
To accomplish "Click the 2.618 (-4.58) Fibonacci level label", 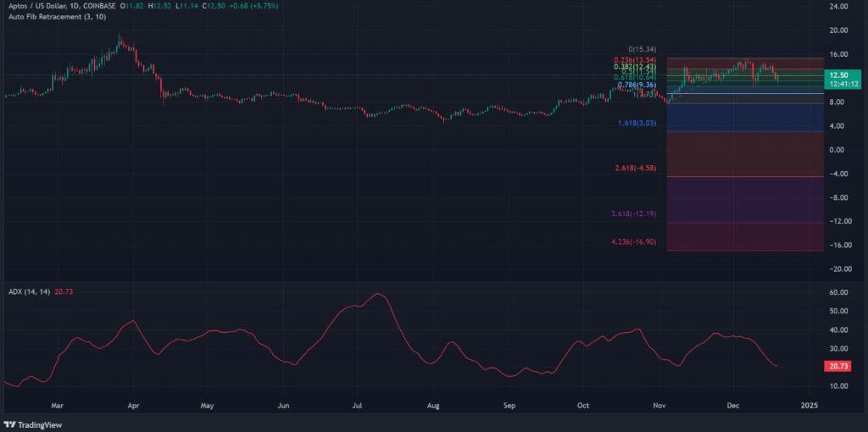I will (x=636, y=169).
